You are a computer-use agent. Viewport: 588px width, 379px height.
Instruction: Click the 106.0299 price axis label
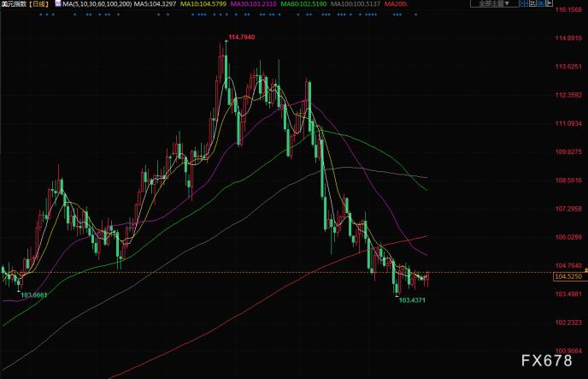pyautogui.click(x=568, y=237)
